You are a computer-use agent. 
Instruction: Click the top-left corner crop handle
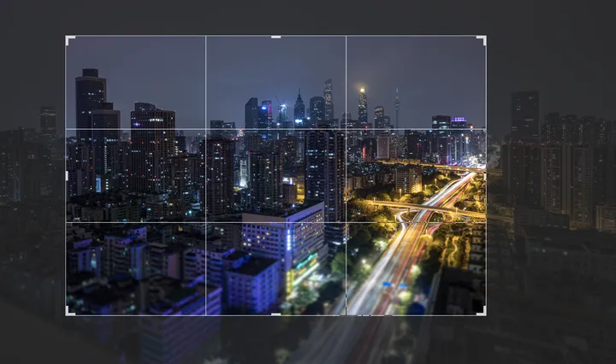point(68,38)
